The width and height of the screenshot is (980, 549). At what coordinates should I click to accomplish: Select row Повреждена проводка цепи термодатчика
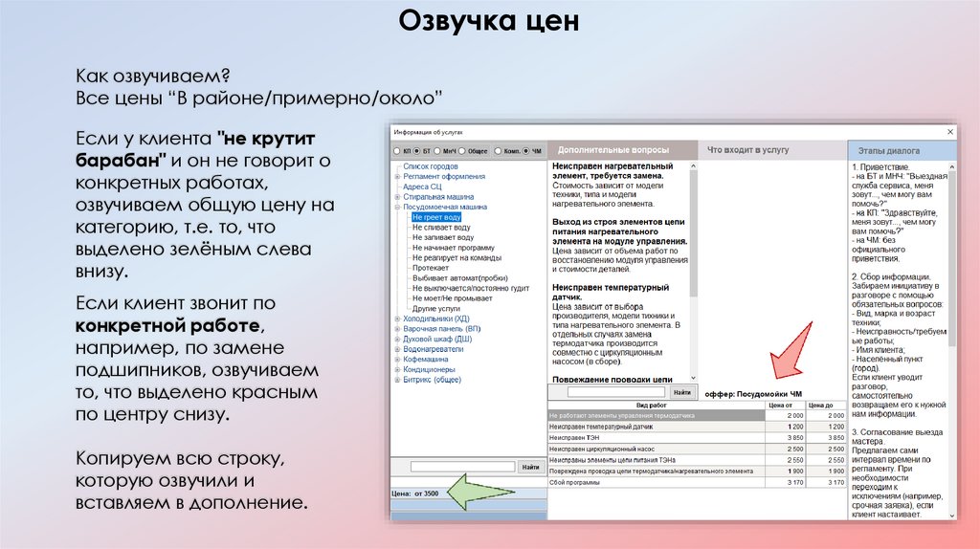pos(697,472)
